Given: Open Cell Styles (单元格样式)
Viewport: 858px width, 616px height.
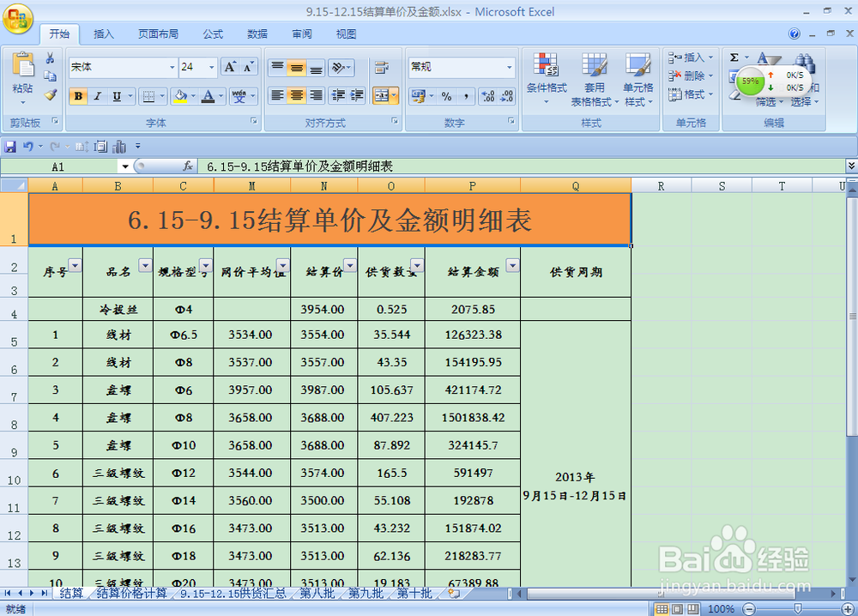Looking at the screenshot, I should [x=638, y=77].
